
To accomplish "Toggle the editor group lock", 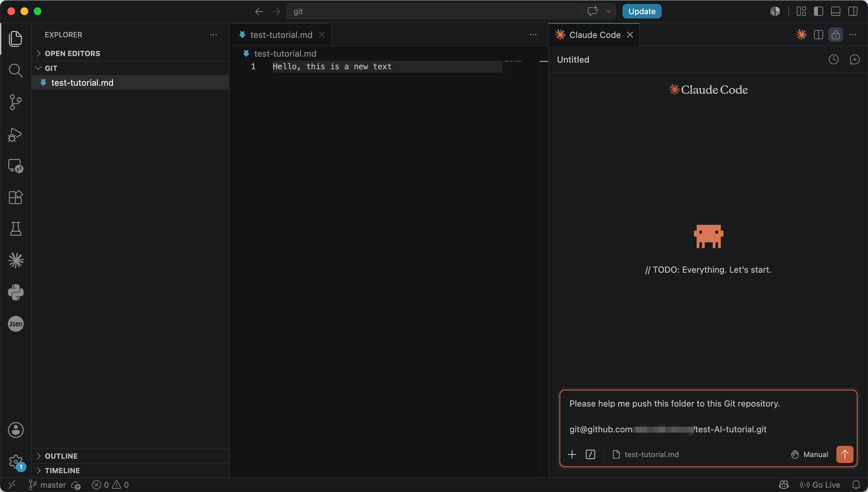I will (836, 35).
